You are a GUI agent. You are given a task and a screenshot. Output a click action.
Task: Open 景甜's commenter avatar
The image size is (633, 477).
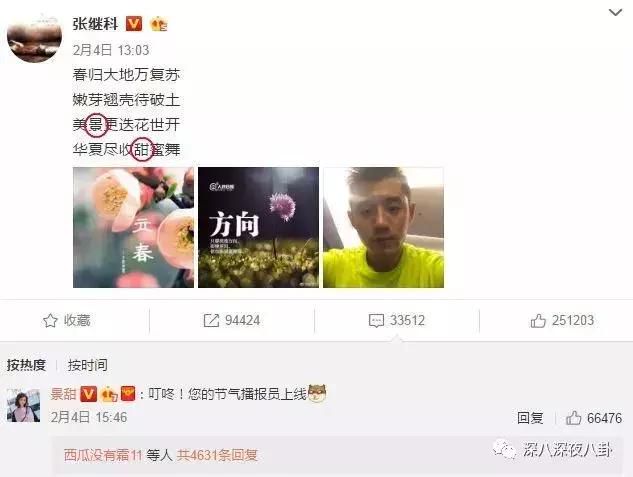pos(23,406)
